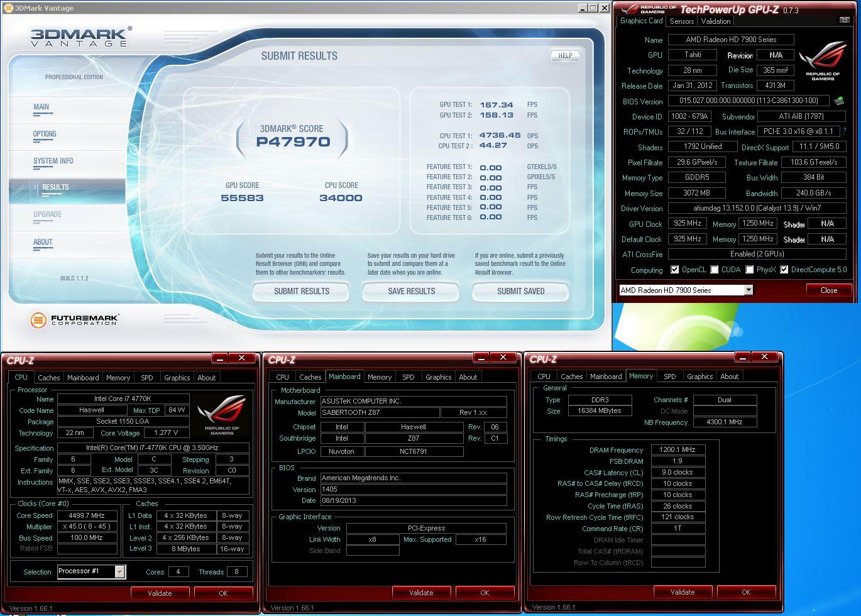This screenshot has width=861, height=616.
Task: Toggle the PhysX checkbox in GPU-Z
Action: click(x=749, y=270)
